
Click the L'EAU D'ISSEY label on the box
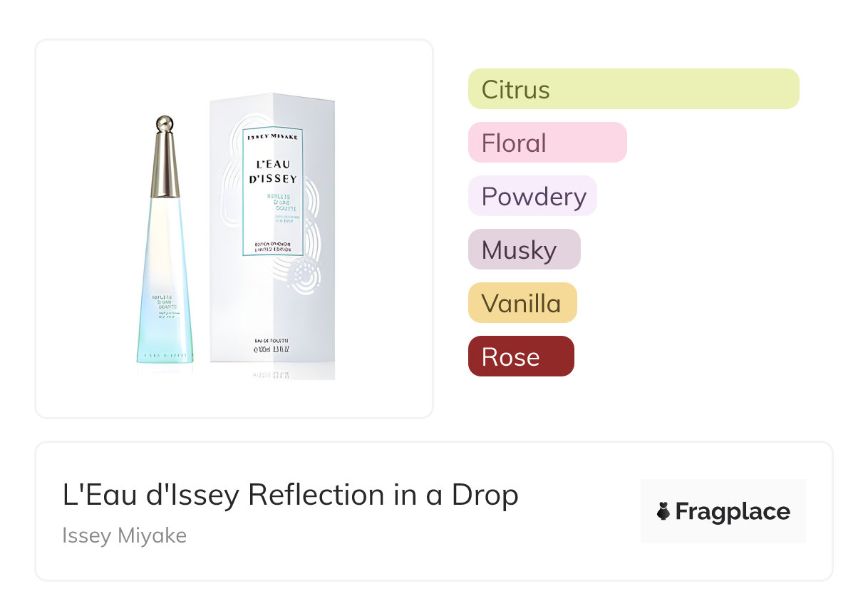pos(273,172)
